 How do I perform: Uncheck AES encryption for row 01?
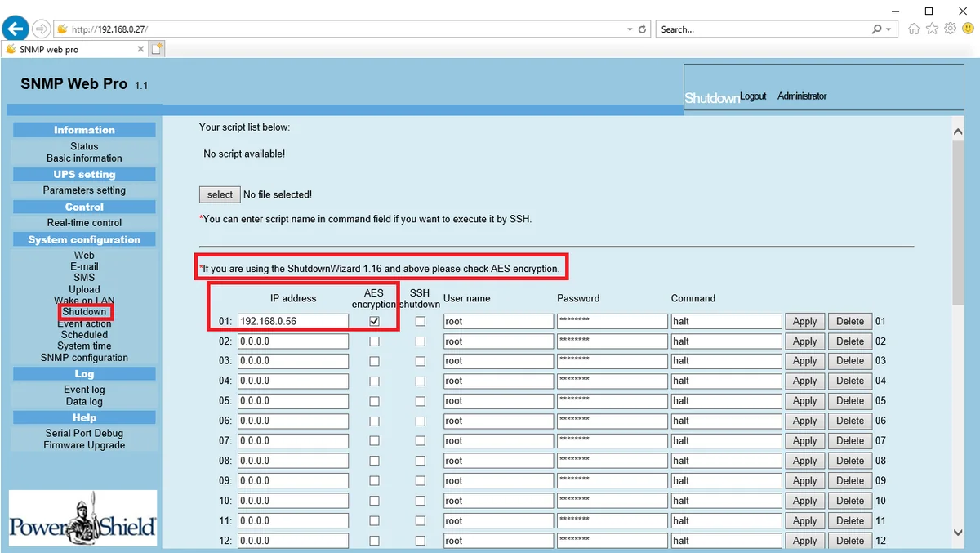[374, 321]
